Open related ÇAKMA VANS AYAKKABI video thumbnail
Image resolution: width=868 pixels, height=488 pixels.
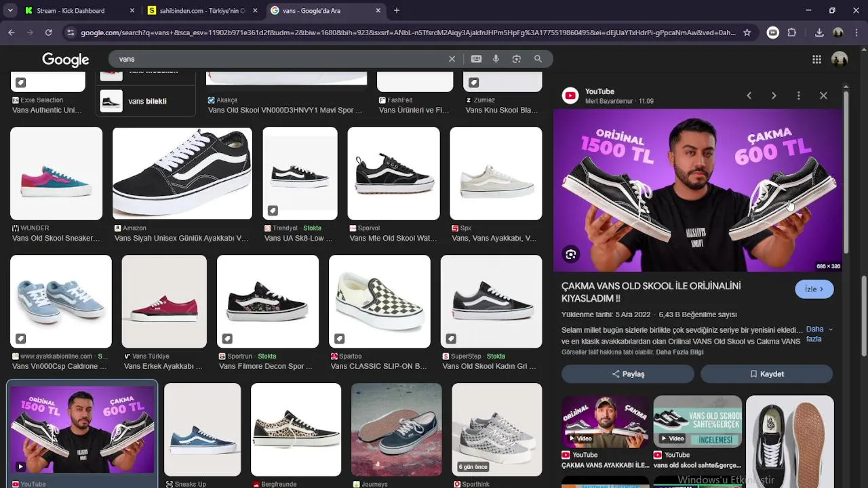(605, 422)
